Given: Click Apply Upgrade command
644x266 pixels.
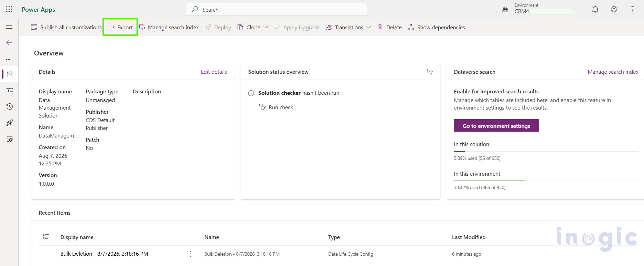Looking at the screenshot, I should click(297, 27).
